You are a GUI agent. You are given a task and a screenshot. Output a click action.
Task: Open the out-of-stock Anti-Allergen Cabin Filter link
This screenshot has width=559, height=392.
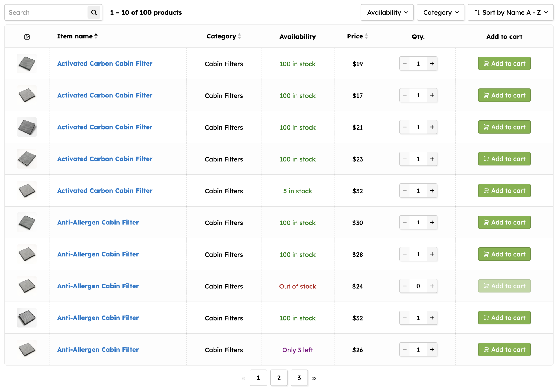pyautogui.click(x=98, y=286)
